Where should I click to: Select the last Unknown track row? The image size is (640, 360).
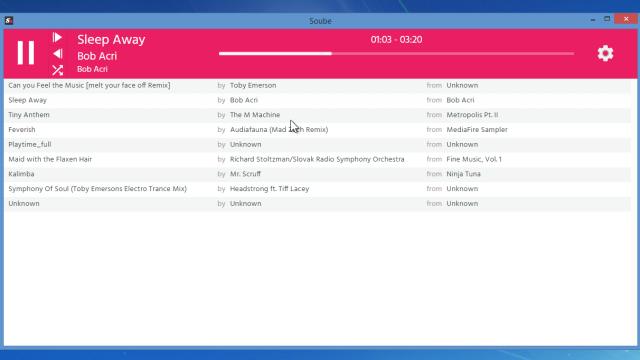[x=318, y=203]
